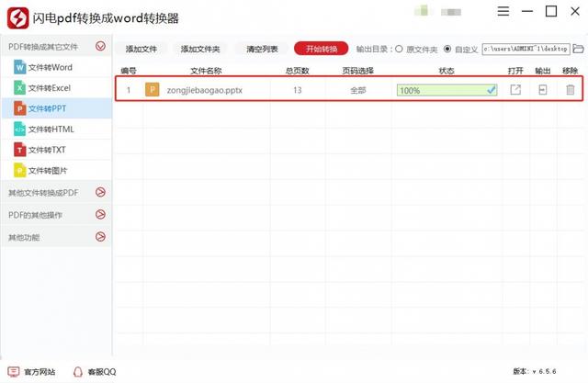The width and height of the screenshot is (588, 383).
Task: Expand the 其他功能 section
Action: pyautogui.click(x=100, y=237)
